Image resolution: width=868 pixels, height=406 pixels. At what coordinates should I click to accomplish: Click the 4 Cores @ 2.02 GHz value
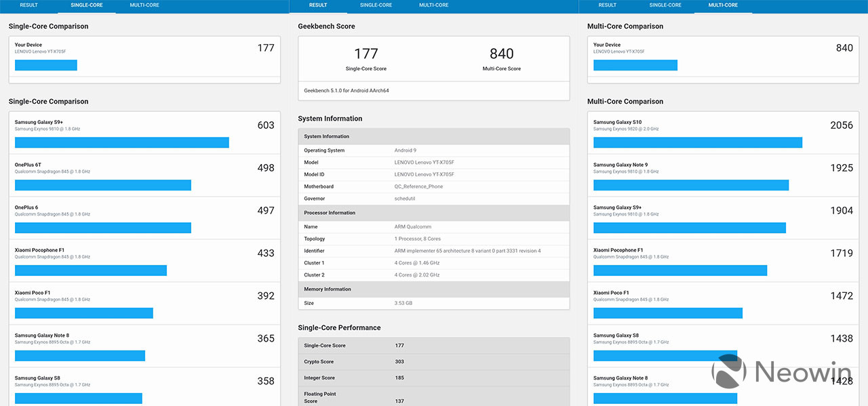pyautogui.click(x=417, y=275)
